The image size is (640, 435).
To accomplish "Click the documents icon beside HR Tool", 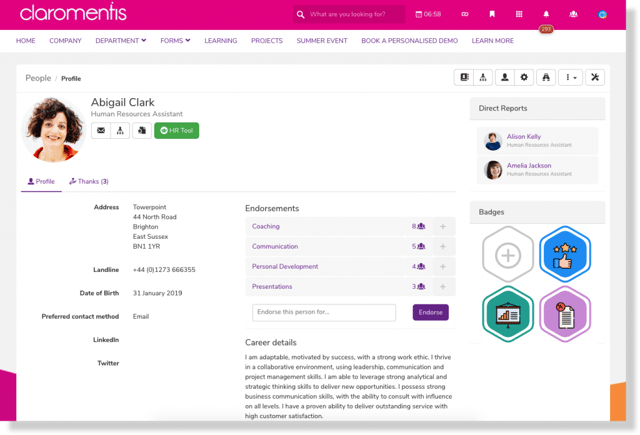I will point(142,131).
